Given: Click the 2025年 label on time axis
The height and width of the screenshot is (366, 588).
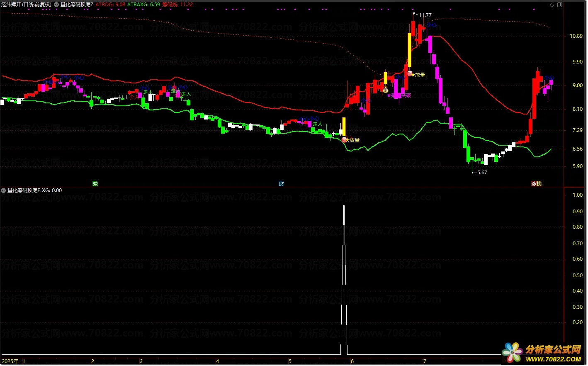Looking at the screenshot, I should point(10,361).
